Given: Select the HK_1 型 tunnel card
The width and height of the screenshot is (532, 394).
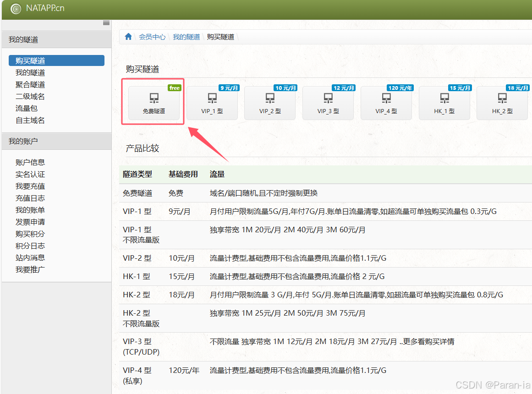Looking at the screenshot, I should [x=444, y=103].
